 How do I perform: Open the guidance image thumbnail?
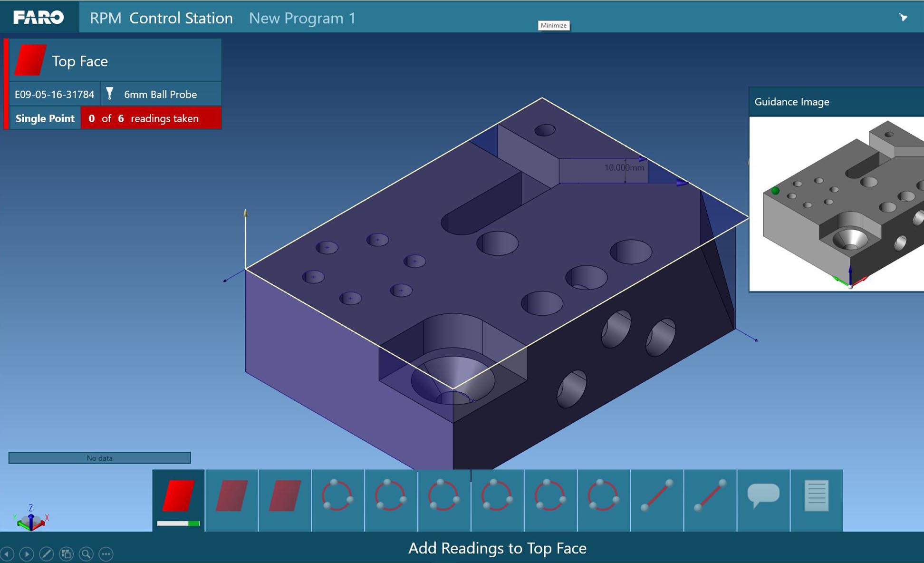pyautogui.click(x=837, y=204)
